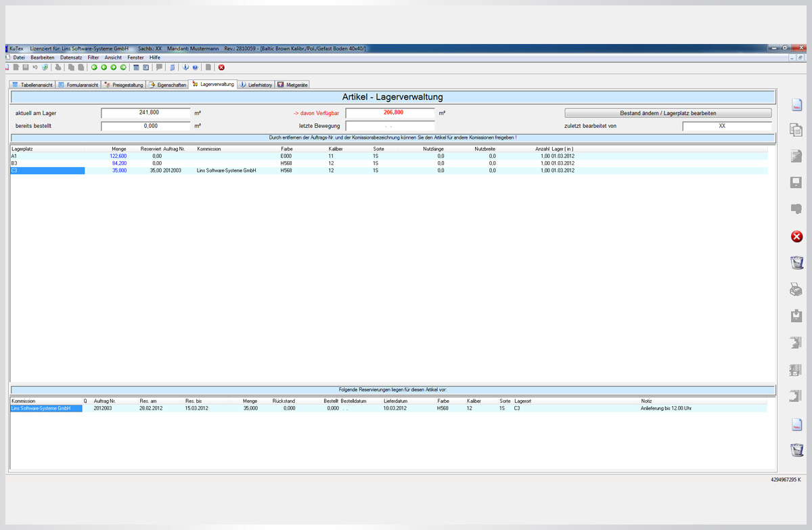The image size is (812, 530).
Task: Switch to the Eigenschaften tab
Action: pyautogui.click(x=168, y=85)
